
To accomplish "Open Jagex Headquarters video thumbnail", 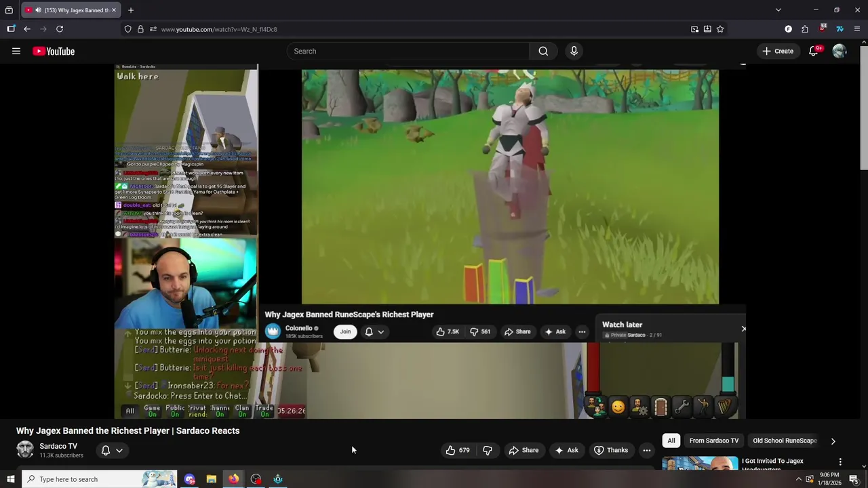I will 700,463.
